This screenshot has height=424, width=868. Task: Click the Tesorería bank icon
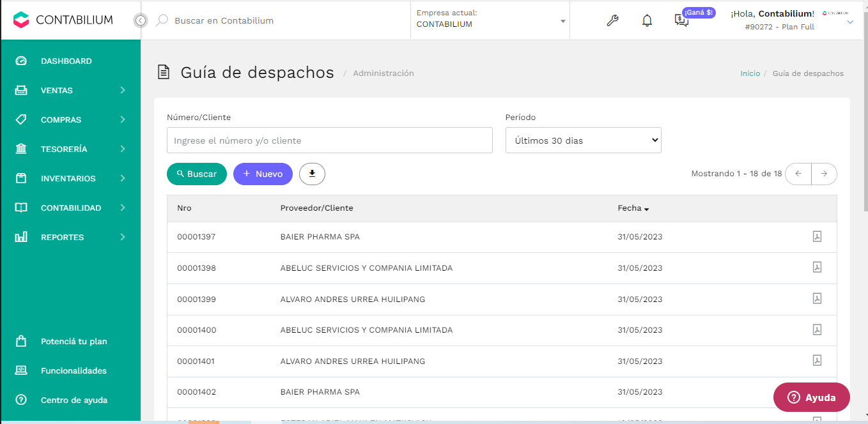(21, 149)
